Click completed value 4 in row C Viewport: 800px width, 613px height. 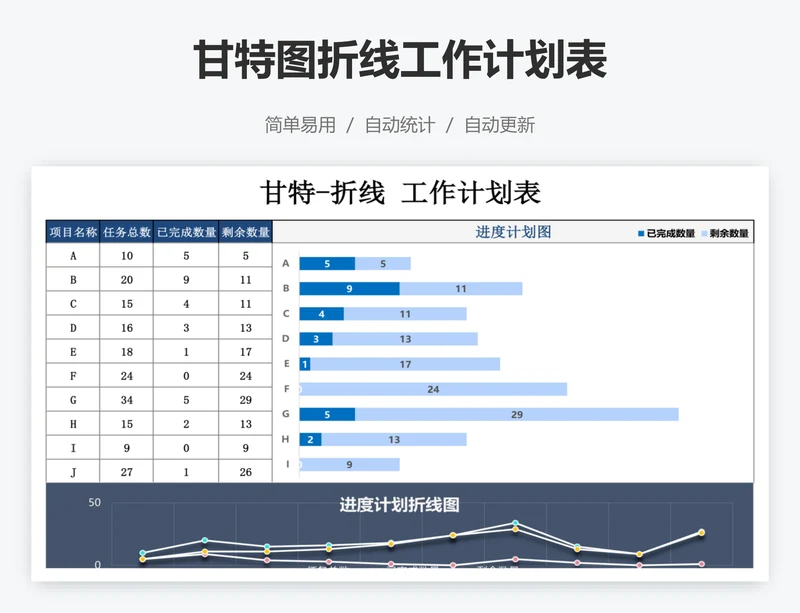(186, 304)
